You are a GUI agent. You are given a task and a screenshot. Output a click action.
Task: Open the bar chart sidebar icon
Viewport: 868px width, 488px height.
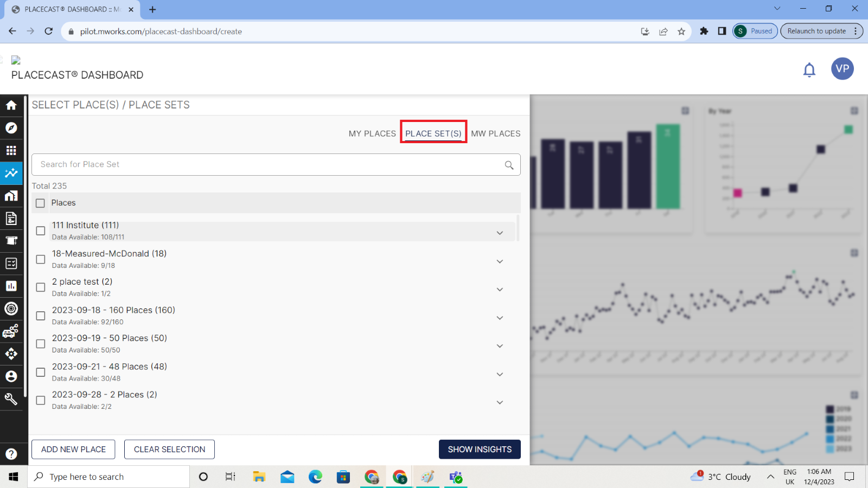(11, 286)
